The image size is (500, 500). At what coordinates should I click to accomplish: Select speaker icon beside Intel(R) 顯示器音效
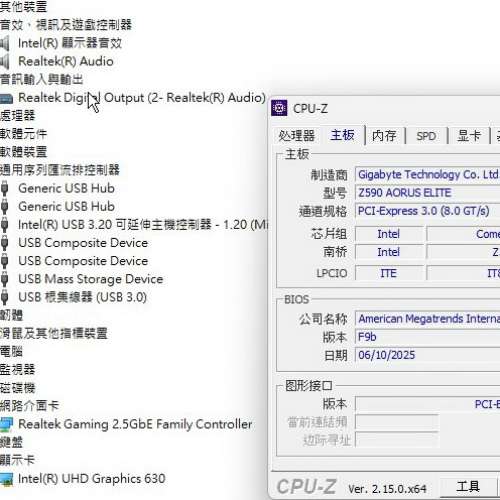pyautogui.click(x=5, y=43)
